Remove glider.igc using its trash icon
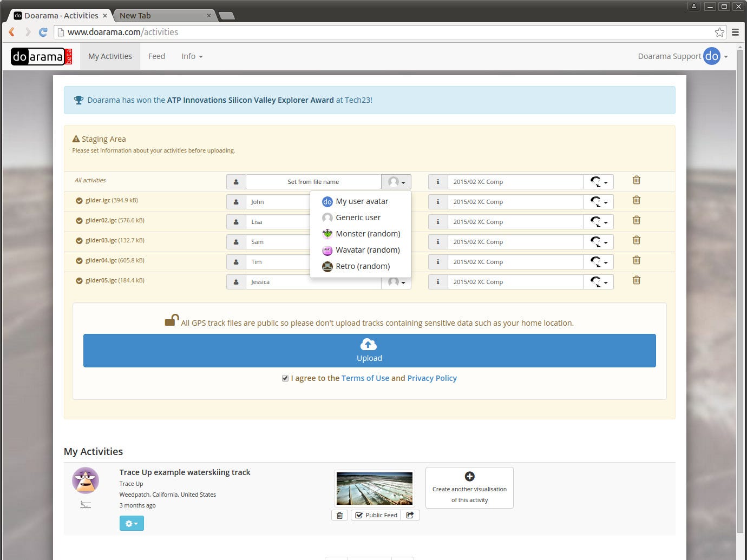The height and width of the screenshot is (560, 747). coord(637,200)
